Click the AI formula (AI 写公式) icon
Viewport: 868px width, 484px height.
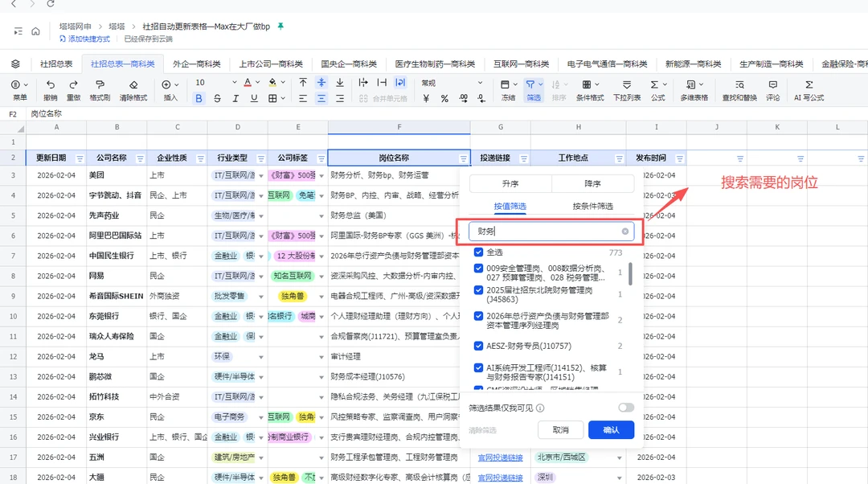point(809,84)
